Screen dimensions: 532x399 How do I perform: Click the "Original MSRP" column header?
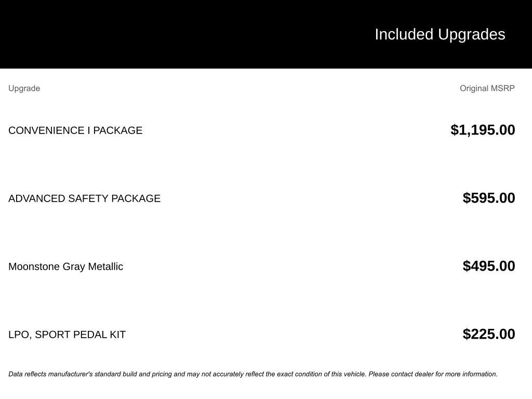click(x=487, y=88)
